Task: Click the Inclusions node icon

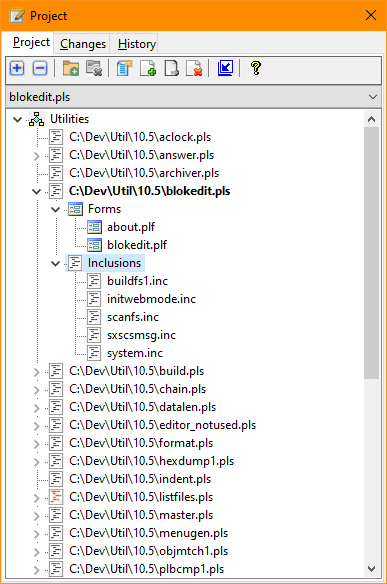Action: pyautogui.click(x=75, y=263)
